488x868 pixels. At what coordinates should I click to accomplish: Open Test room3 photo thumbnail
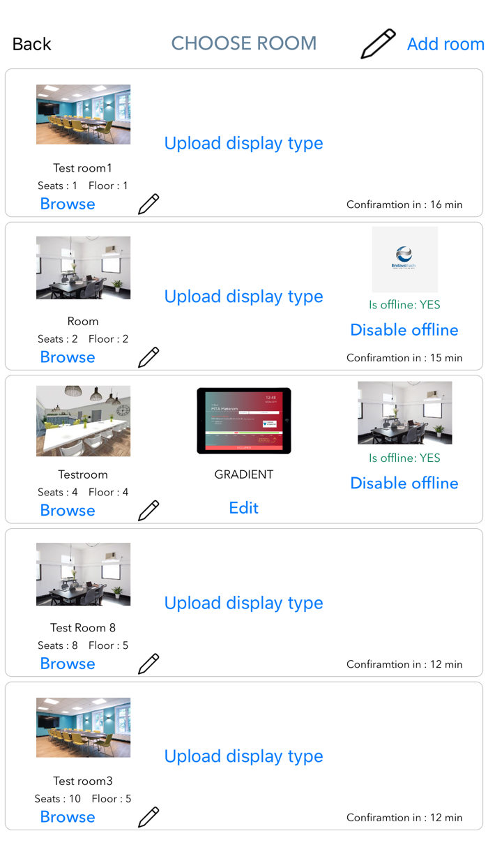pyautogui.click(x=83, y=728)
